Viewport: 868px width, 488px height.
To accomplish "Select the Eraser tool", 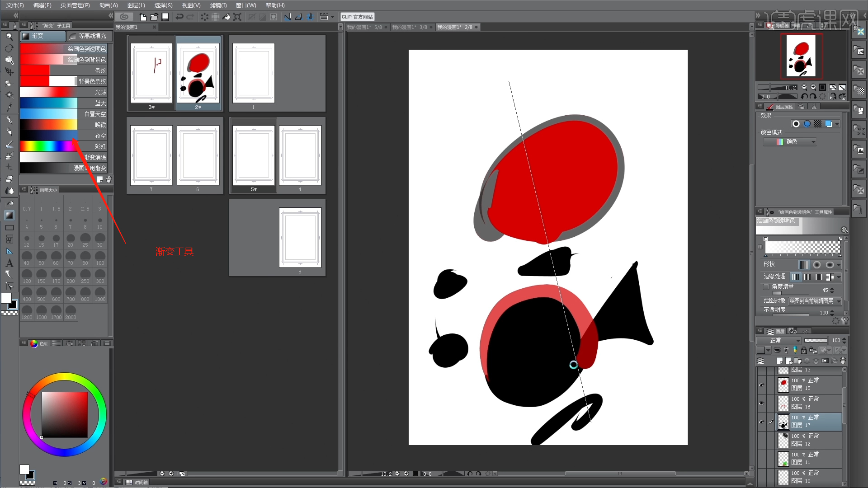I will click(x=9, y=179).
